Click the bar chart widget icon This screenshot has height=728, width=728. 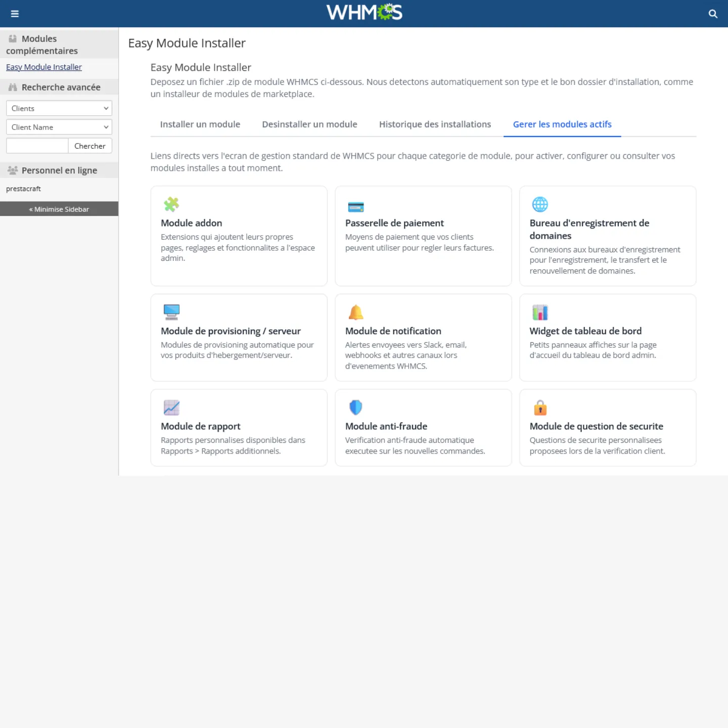point(540,312)
